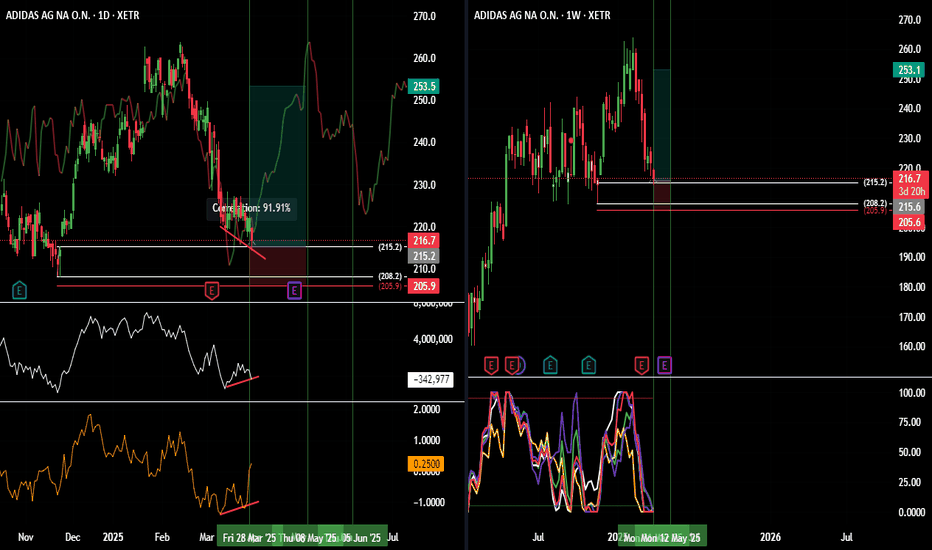Click the gray 215.6 price label on weekly chart
932x550 pixels.
pyautogui.click(x=909, y=207)
